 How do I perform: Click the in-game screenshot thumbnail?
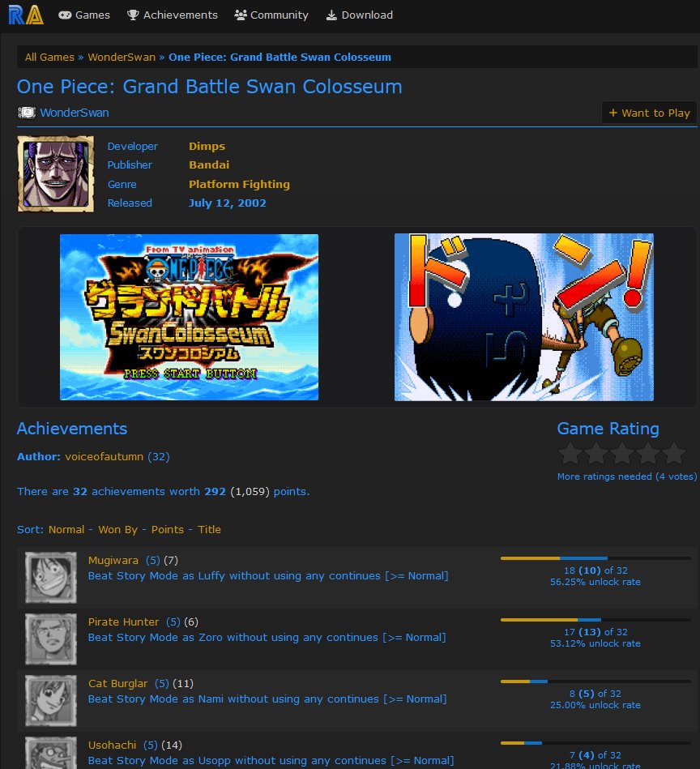[524, 317]
